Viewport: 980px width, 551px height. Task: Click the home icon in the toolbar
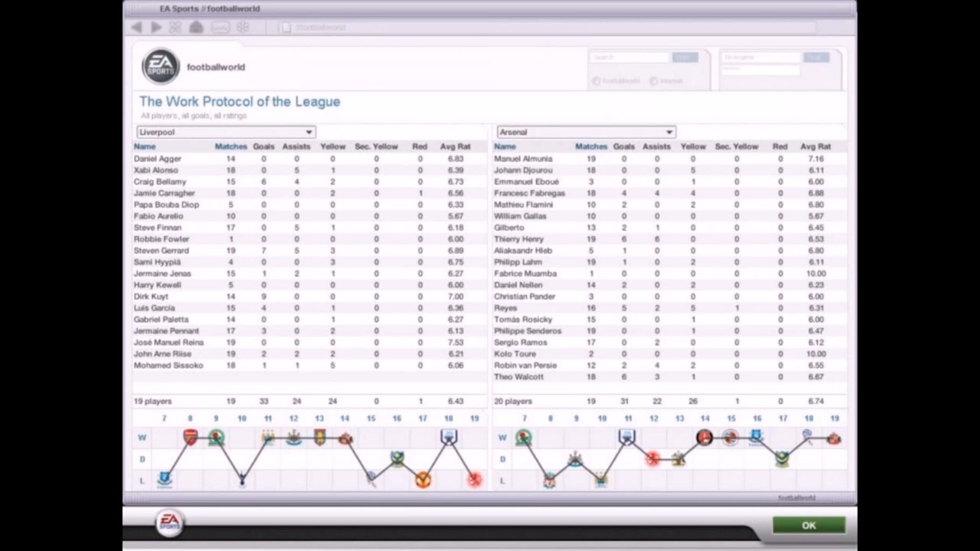pyautogui.click(x=196, y=27)
